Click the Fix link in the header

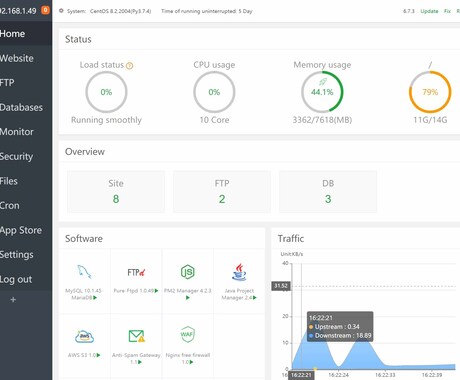pos(447,11)
